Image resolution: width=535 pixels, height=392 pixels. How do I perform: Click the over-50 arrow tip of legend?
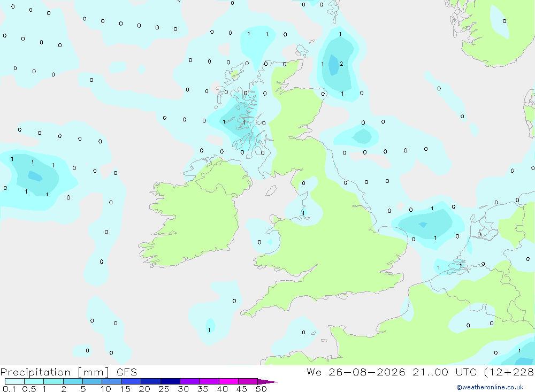[267, 382]
